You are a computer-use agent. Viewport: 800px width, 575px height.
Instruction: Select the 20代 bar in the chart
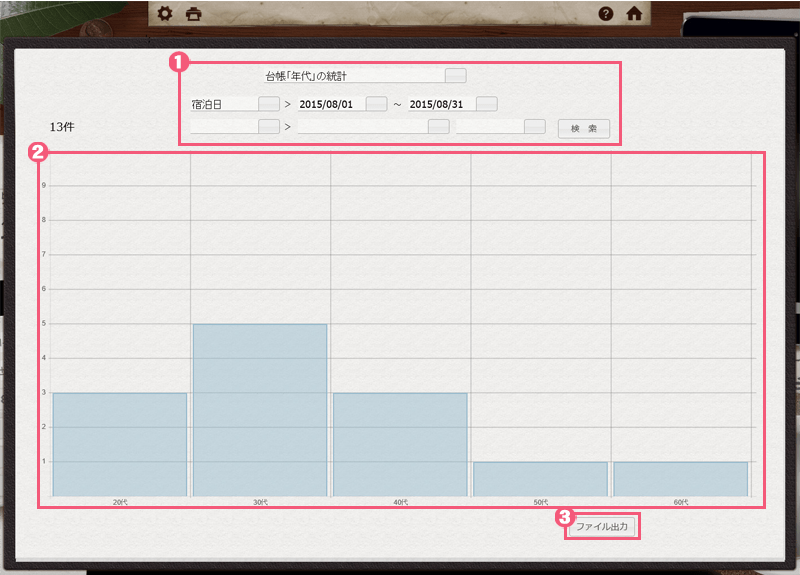point(120,444)
